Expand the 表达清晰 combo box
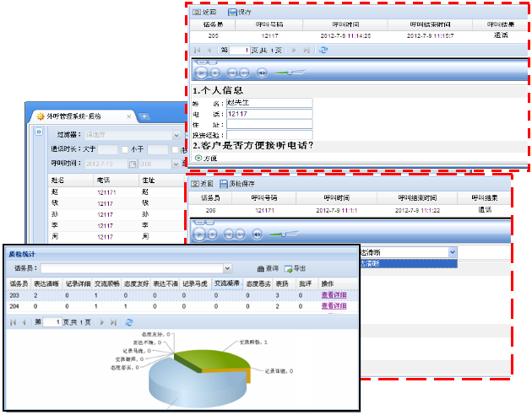The height and width of the screenshot is (415, 532). click(453, 251)
